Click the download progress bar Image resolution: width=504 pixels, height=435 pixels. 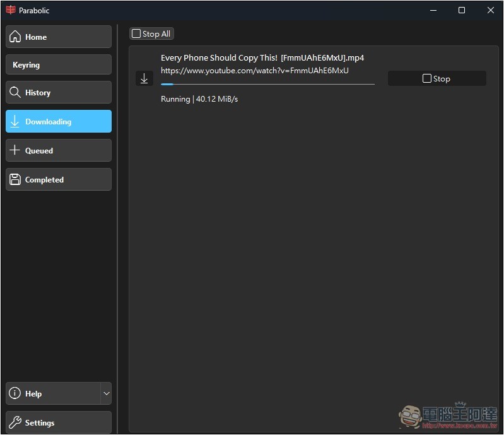coord(267,84)
